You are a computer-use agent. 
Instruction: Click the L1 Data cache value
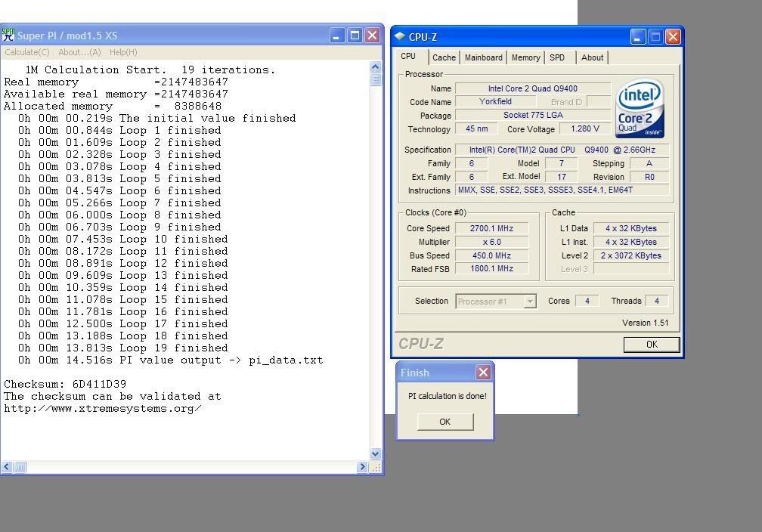[x=630, y=228]
